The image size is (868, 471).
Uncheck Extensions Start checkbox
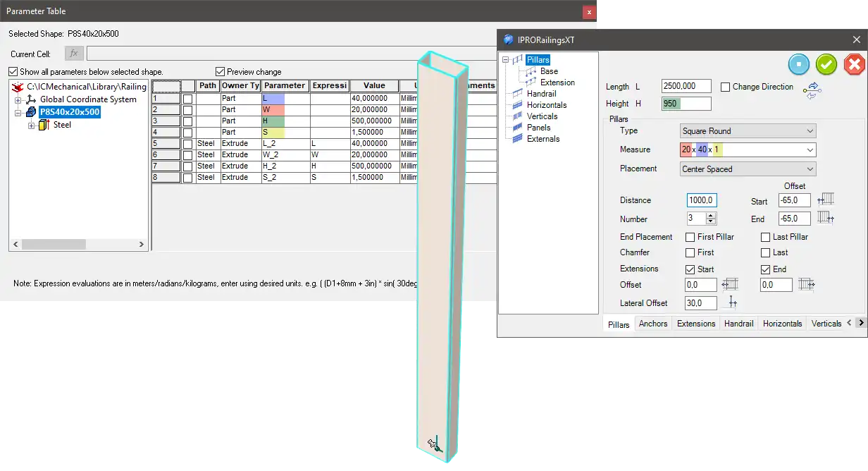(x=690, y=269)
